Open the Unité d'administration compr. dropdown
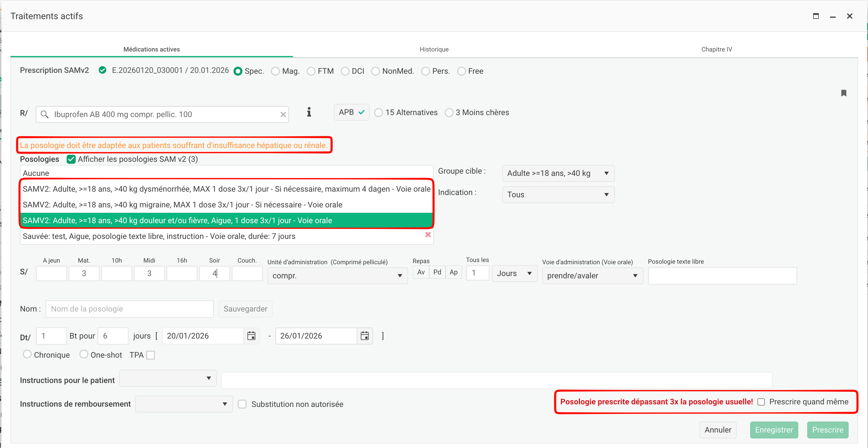This screenshot has width=868, height=448. coord(337,276)
